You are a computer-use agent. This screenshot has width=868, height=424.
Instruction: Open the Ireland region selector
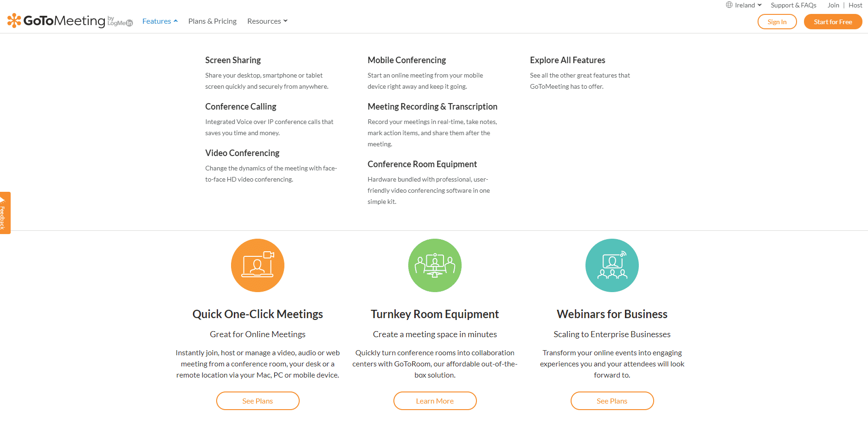pos(744,5)
